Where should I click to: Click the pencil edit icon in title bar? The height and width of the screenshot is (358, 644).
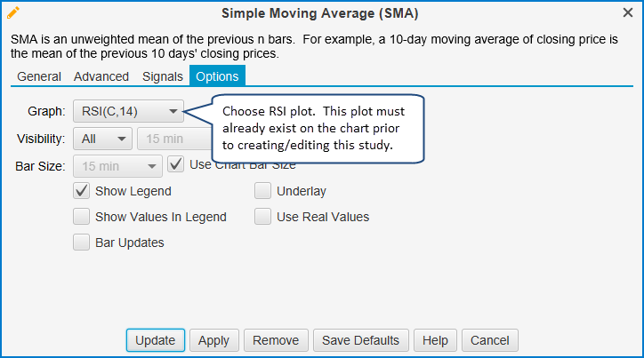tap(13, 13)
